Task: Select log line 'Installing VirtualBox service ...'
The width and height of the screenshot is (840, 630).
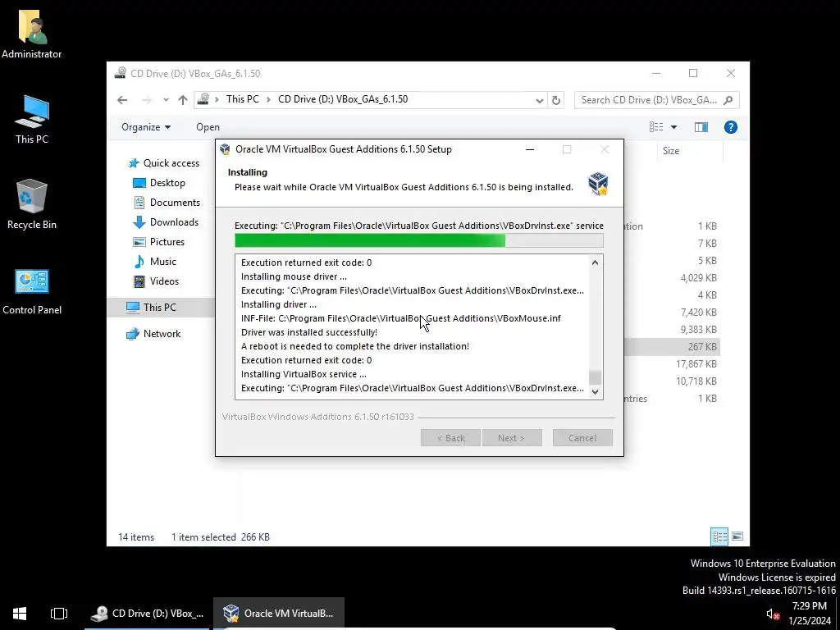Action: coord(304,374)
